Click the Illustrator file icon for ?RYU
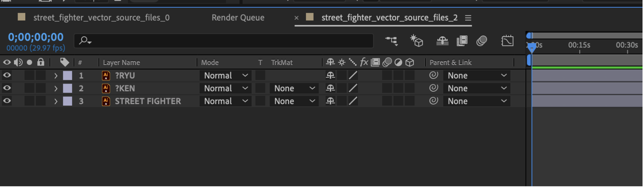The width and height of the screenshot is (644, 187). [106, 76]
